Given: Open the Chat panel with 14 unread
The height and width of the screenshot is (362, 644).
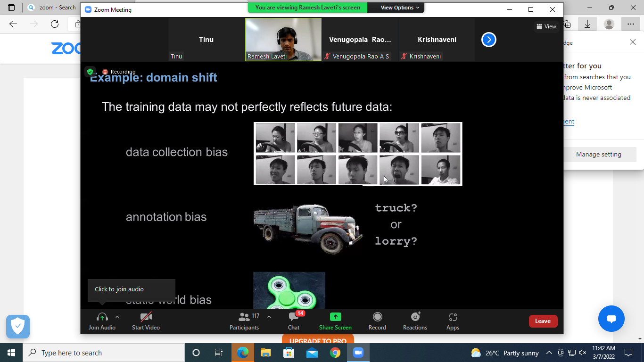Looking at the screenshot, I should pos(294,321).
